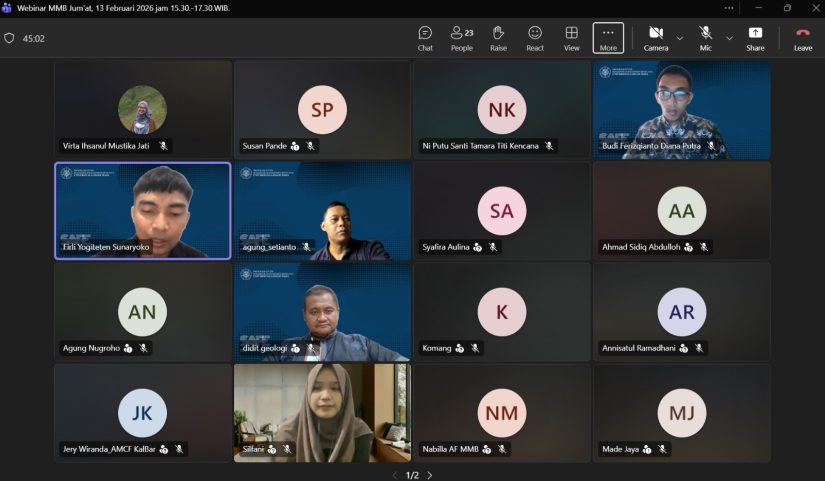The width and height of the screenshot is (825, 481).
Task: Change the meeting View layout
Action: (x=571, y=38)
